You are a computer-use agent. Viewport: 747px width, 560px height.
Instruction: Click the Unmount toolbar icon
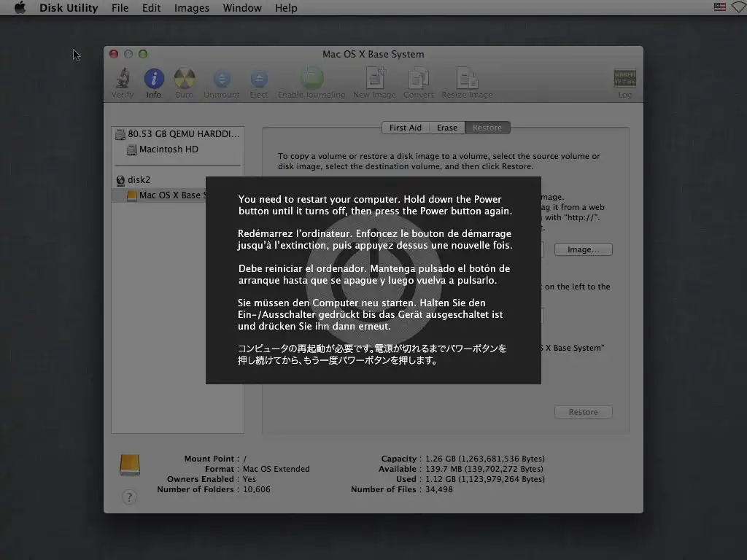222,79
